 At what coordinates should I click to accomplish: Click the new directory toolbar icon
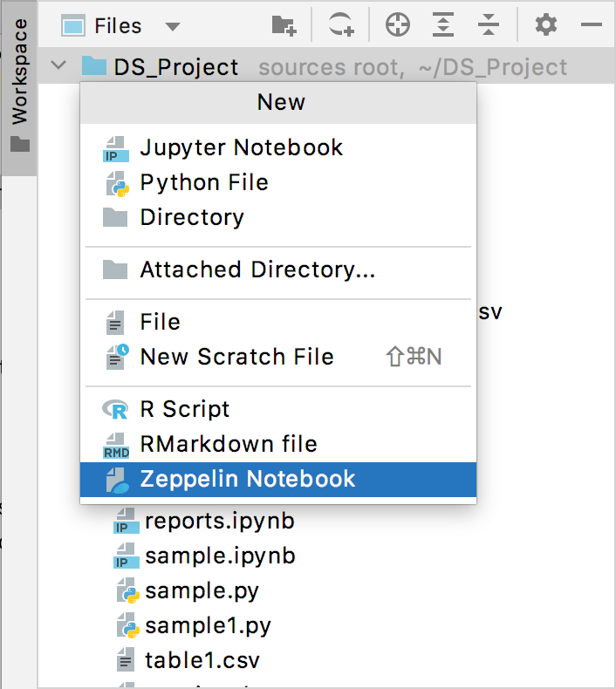click(284, 26)
